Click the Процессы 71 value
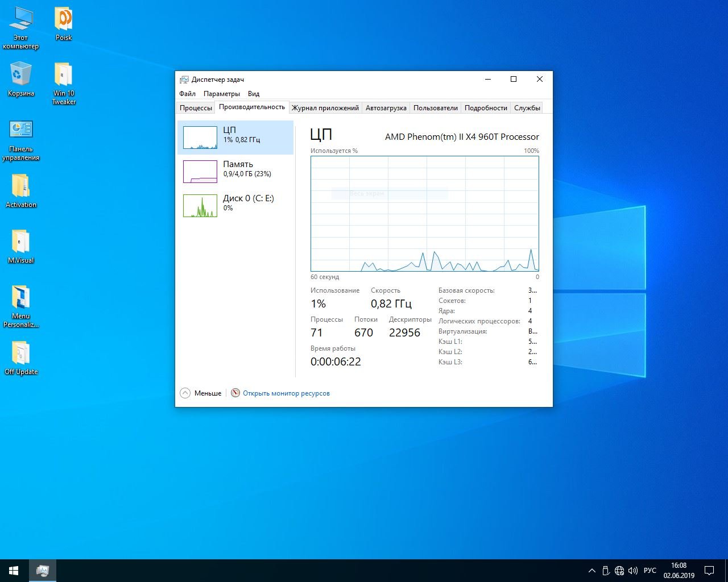Viewport: 728px width, 582px height. pos(316,333)
